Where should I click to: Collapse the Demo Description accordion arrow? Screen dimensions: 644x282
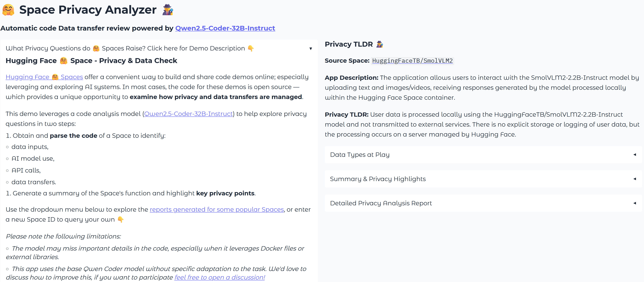[310, 49]
